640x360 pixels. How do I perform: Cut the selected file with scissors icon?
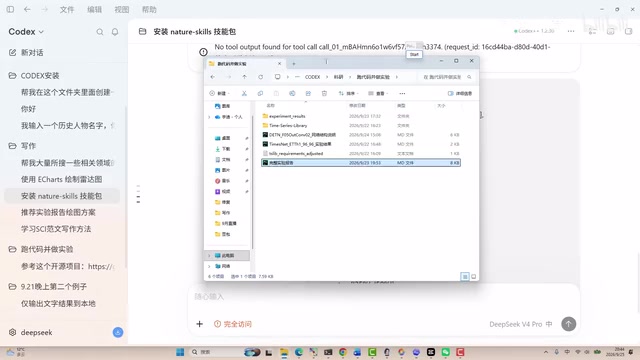(x=244, y=93)
